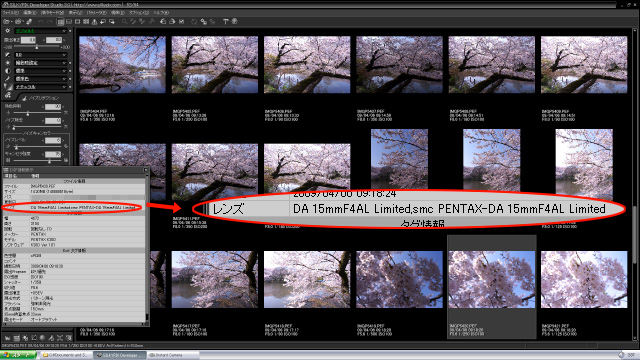Expand the white balance 撮影時設定 dropdown
This screenshot has height=360, width=640.
tap(40, 63)
